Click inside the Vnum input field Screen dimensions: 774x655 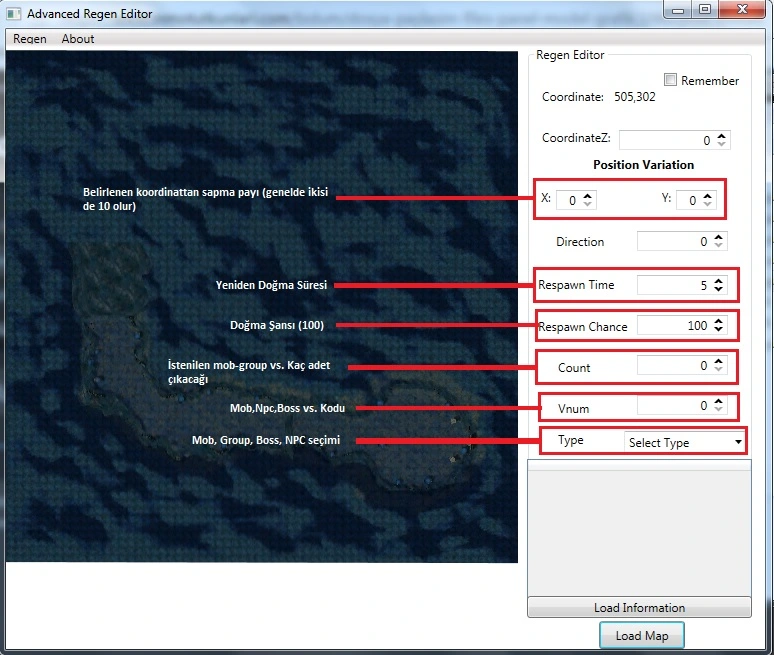(670, 406)
